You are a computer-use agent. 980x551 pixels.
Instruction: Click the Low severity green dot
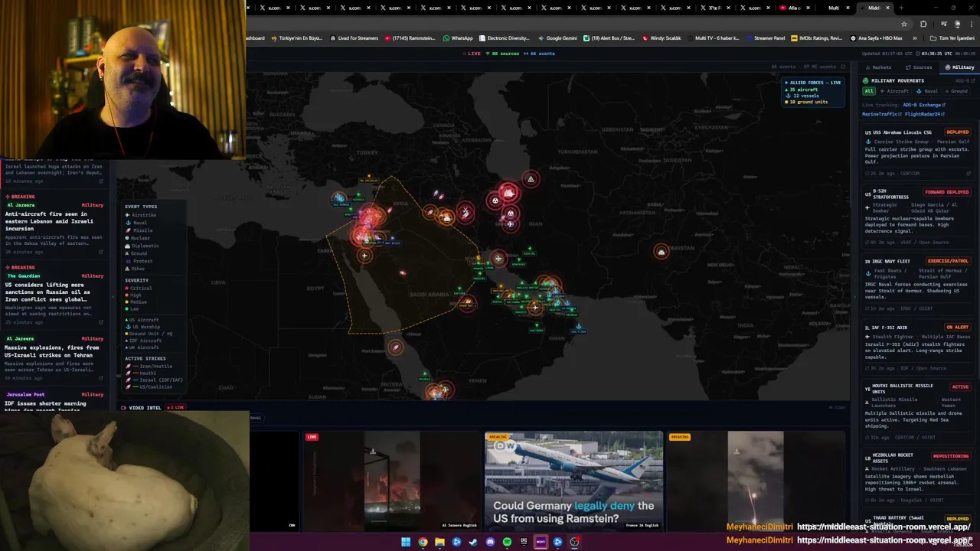pos(127,309)
